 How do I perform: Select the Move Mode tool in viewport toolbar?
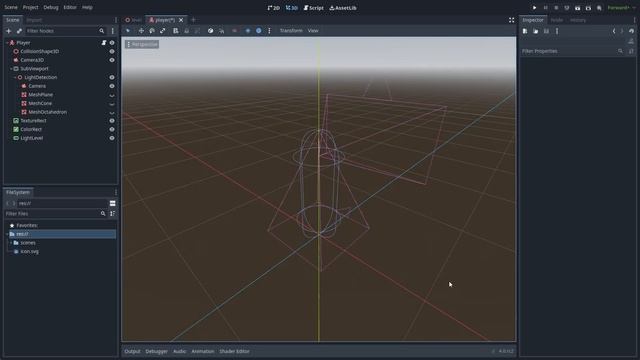point(141,31)
